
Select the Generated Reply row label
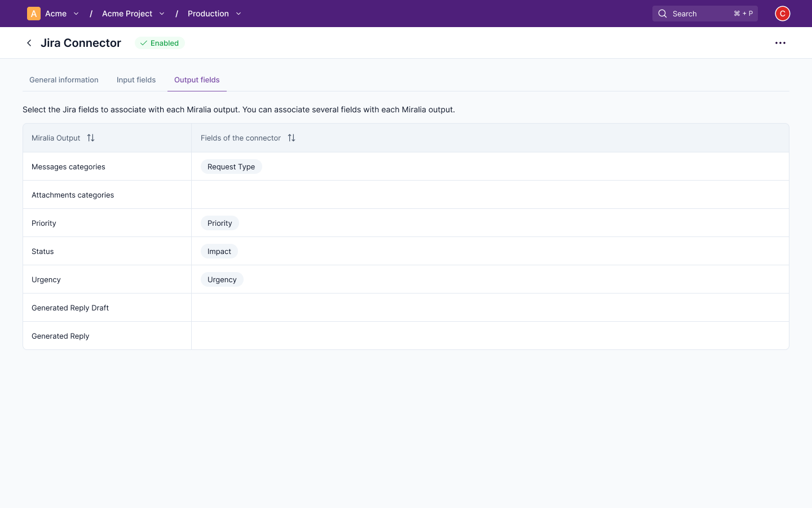click(x=60, y=336)
